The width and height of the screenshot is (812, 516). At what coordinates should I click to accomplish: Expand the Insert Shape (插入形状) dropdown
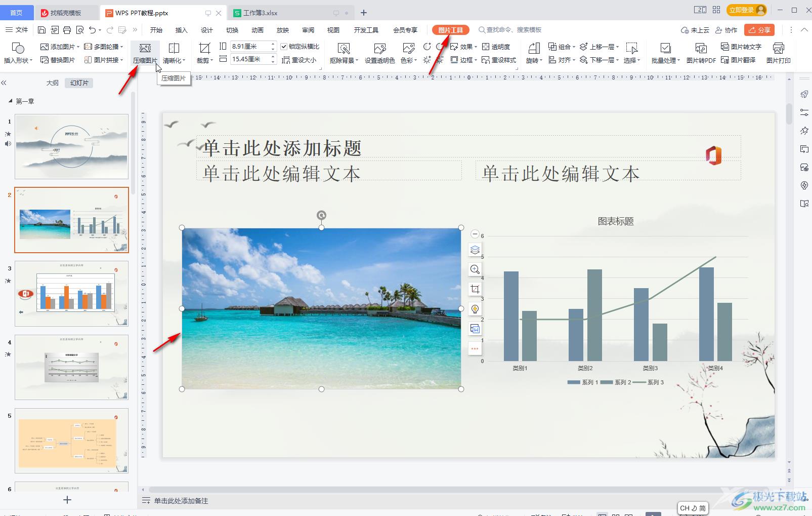tap(31, 60)
